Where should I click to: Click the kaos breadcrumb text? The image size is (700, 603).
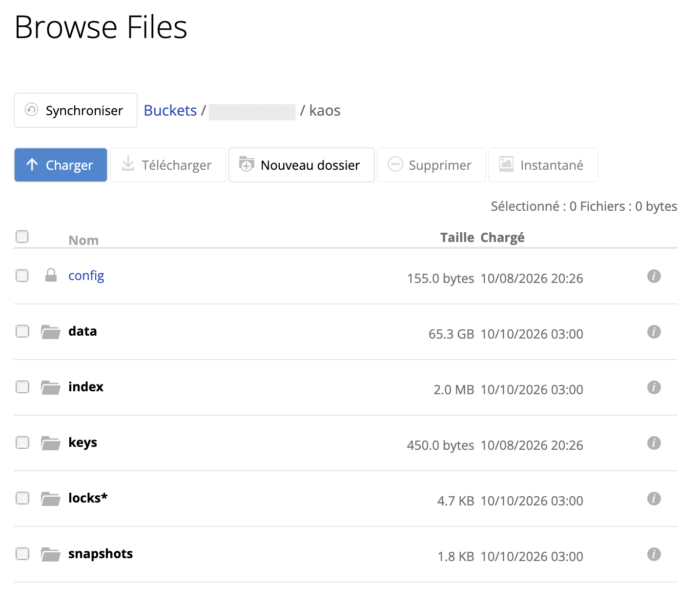325,110
